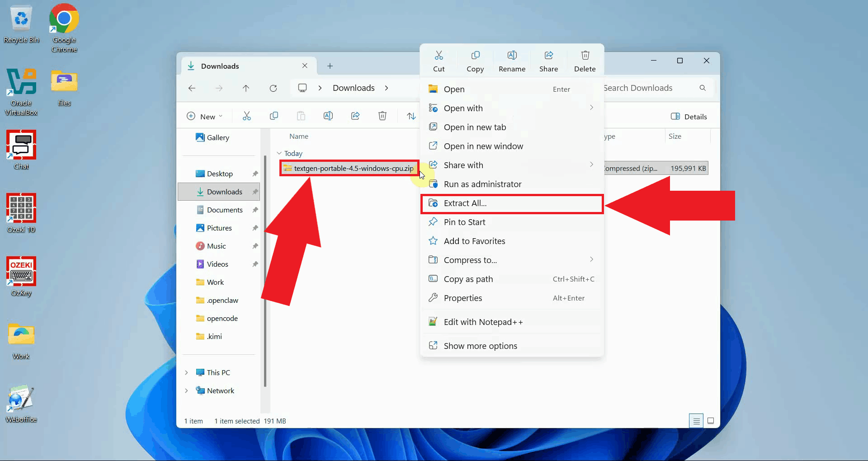This screenshot has width=868, height=461.
Task: Toggle the Details pane
Action: 689,116
